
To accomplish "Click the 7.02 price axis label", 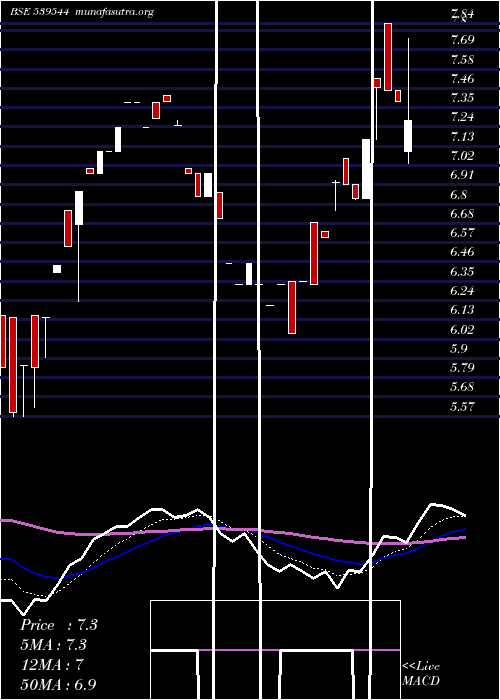I will coord(462,156).
